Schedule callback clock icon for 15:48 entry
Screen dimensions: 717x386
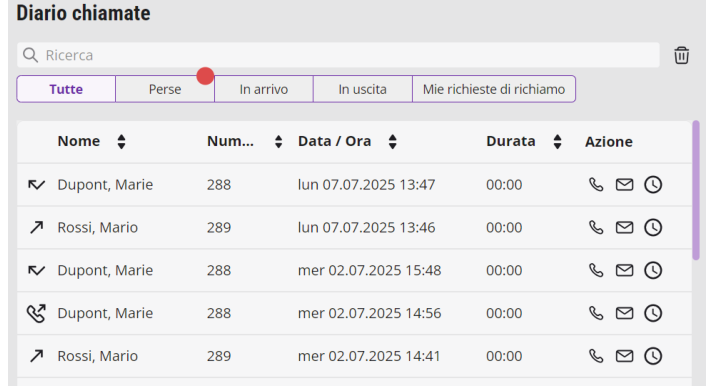[x=653, y=270]
